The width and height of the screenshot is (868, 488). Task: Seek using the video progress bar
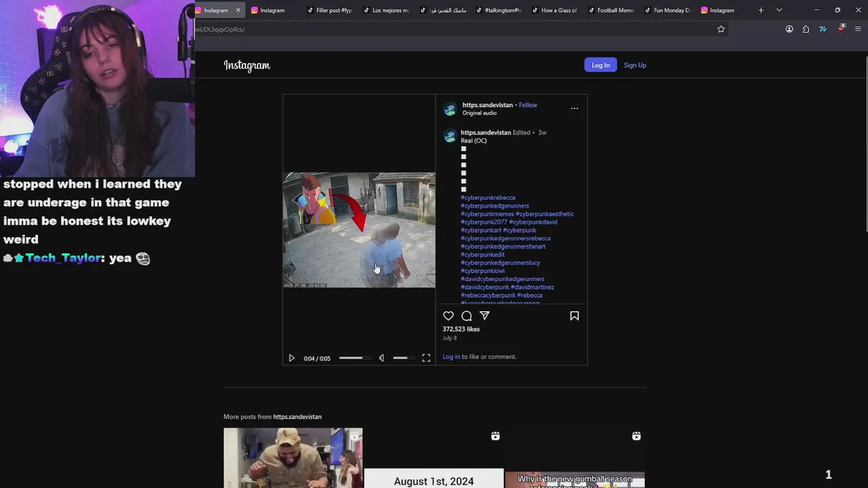(355, 358)
